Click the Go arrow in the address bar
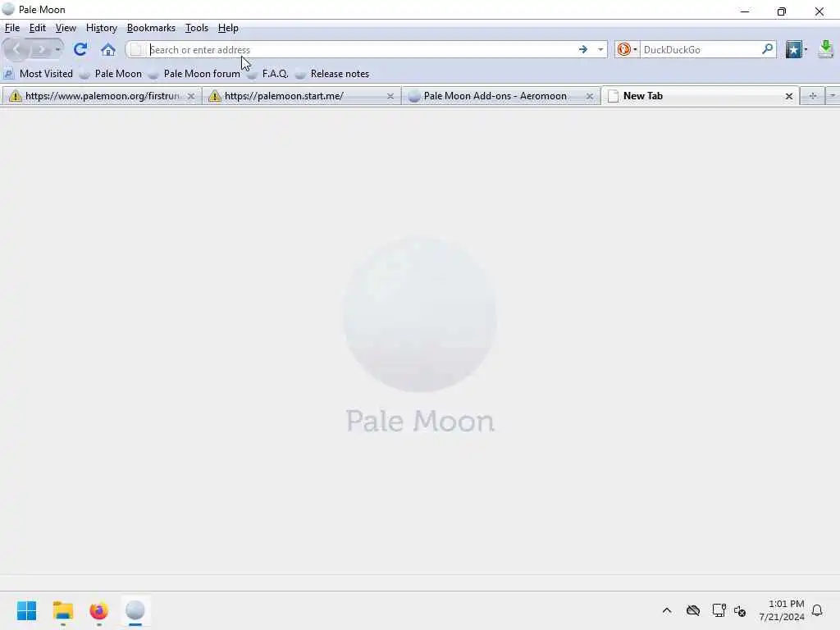This screenshot has height=630, width=840. click(x=583, y=50)
